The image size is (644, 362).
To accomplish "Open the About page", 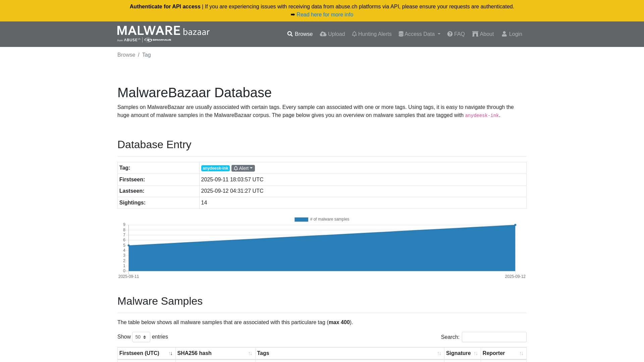I will [x=483, y=34].
